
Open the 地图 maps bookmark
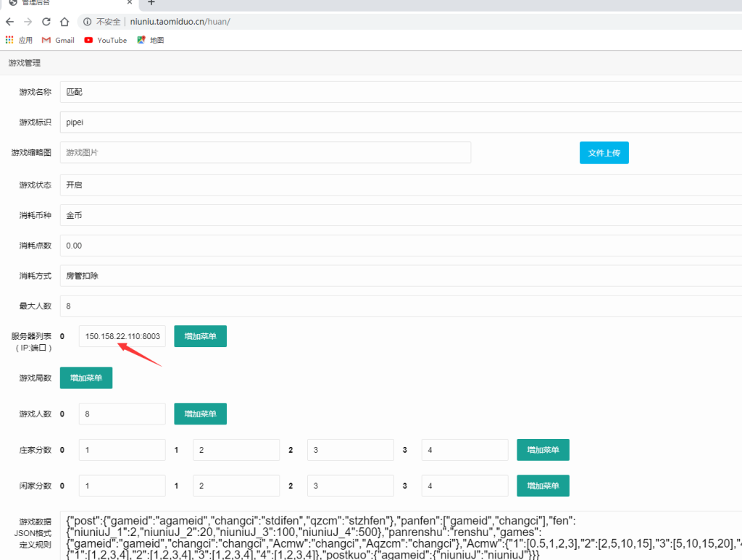(151, 41)
